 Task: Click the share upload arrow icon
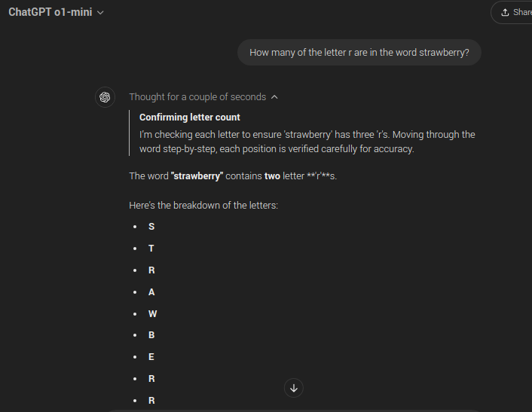[x=505, y=12]
